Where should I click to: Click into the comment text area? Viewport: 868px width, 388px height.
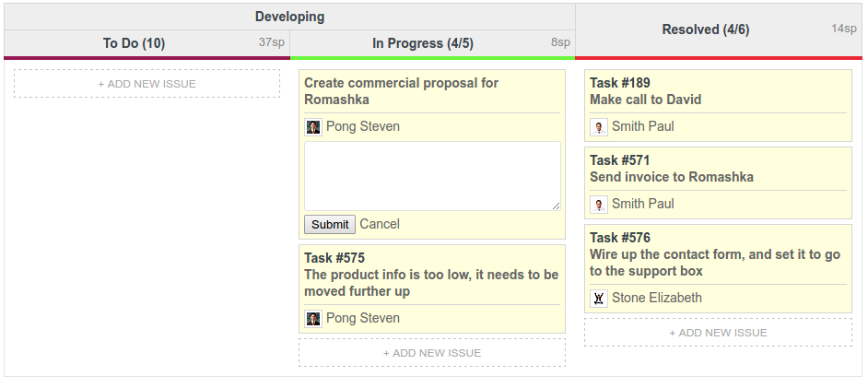point(432,176)
